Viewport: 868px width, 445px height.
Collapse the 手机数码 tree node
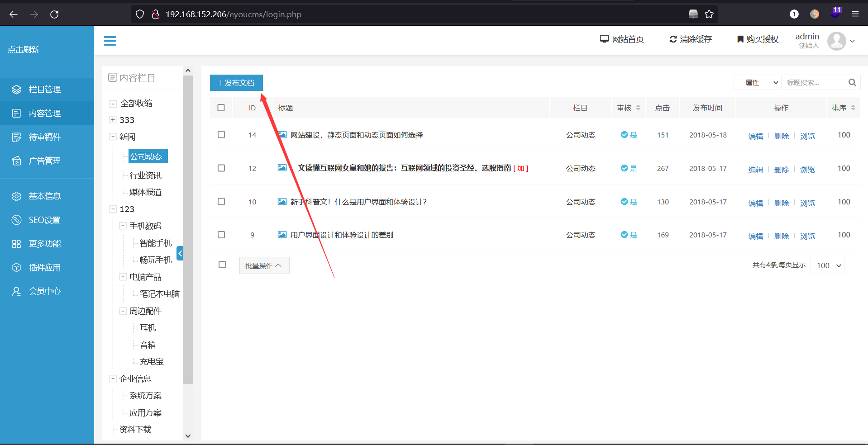(x=123, y=226)
